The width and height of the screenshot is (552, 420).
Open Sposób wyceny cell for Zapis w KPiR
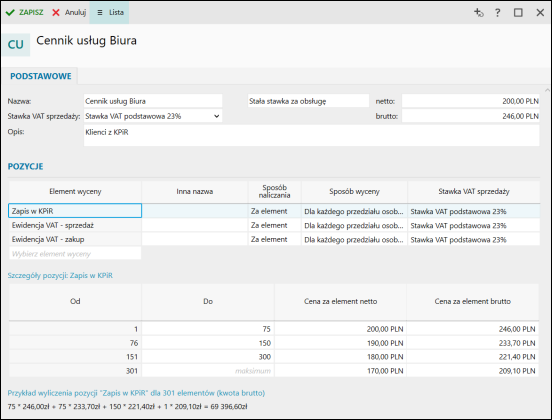pos(354,211)
